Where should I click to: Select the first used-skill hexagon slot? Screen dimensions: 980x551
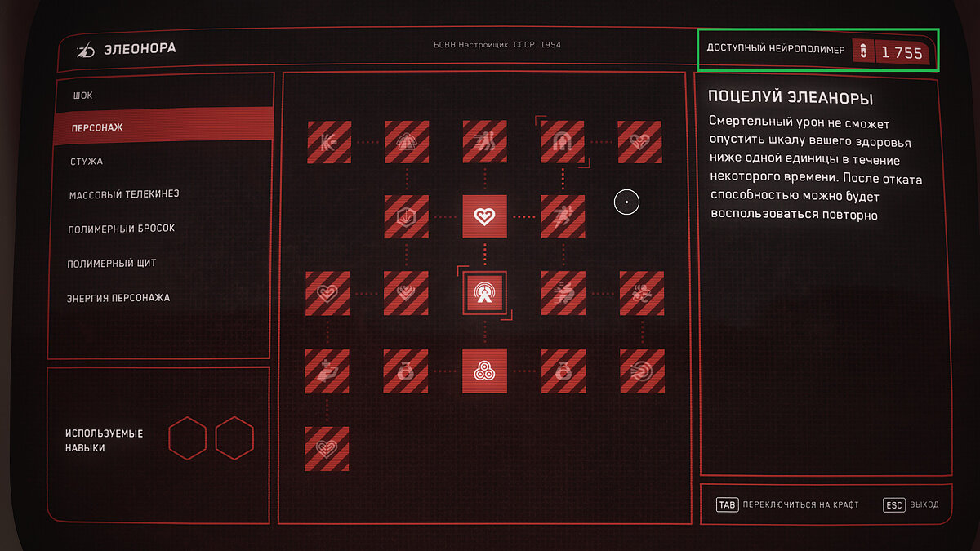click(x=188, y=438)
